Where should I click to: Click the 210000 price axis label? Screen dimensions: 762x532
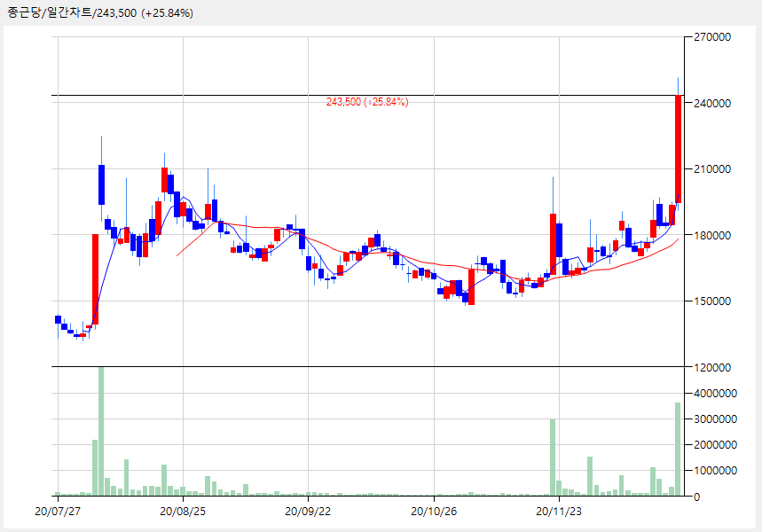[x=712, y=169]
